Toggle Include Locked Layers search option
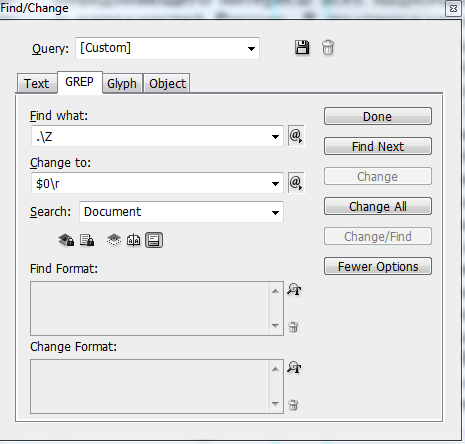This screenshot has height=444, width=465. point(66,240)
